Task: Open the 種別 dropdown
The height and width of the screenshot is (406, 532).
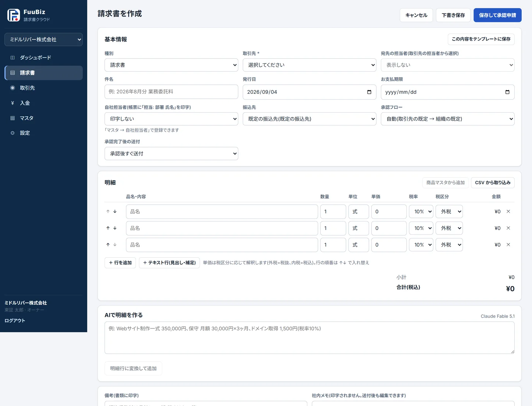Action: point(171,65)
